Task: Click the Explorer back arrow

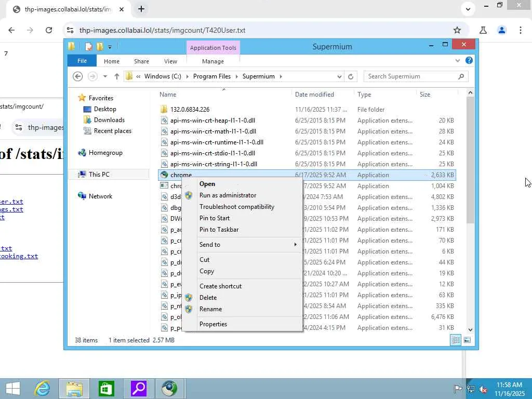Action: point(78,76)
